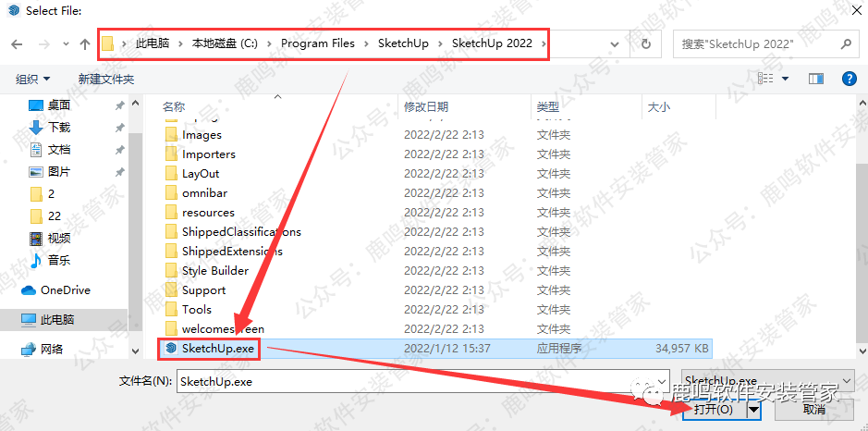Viewport: 868px width, 431px height.
Task: Open the recent locations dropdown arrow
Action: tap(67, 44)
